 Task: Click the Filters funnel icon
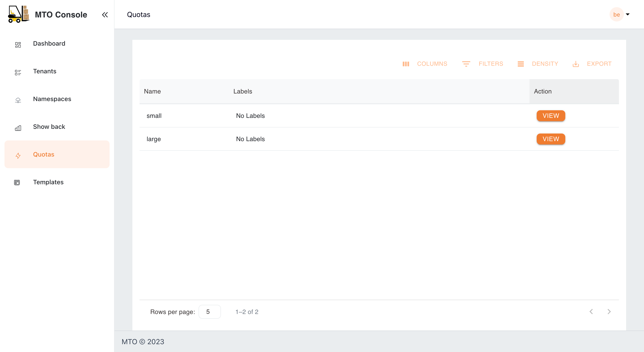[466, 64]
